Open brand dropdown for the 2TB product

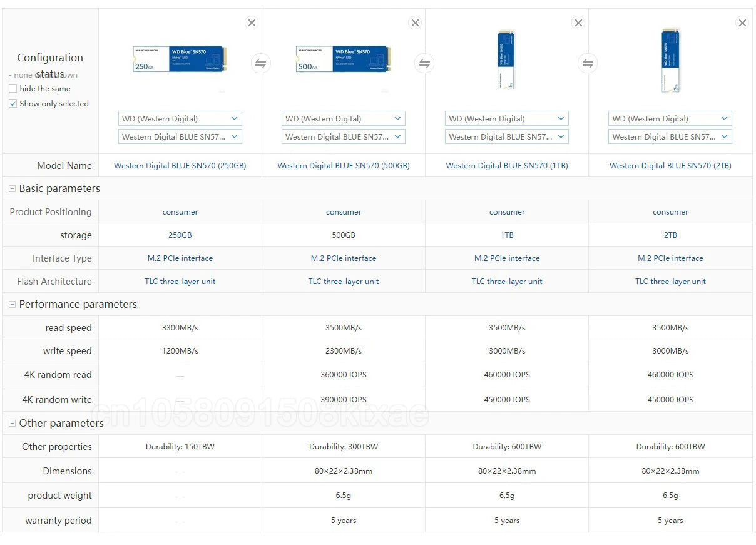pyautogui.click(x=670, y=118)
